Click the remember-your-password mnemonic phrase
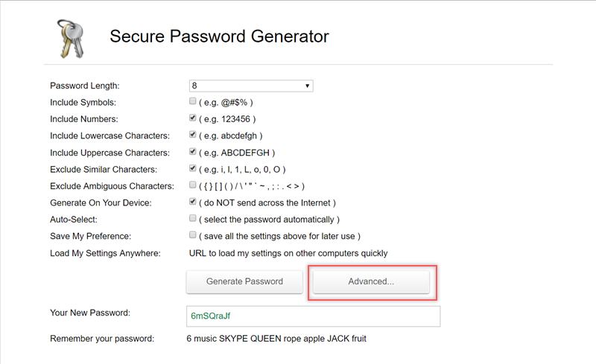Image resolution: width=596 pixels, height=364 pixels. pos(276,339)
